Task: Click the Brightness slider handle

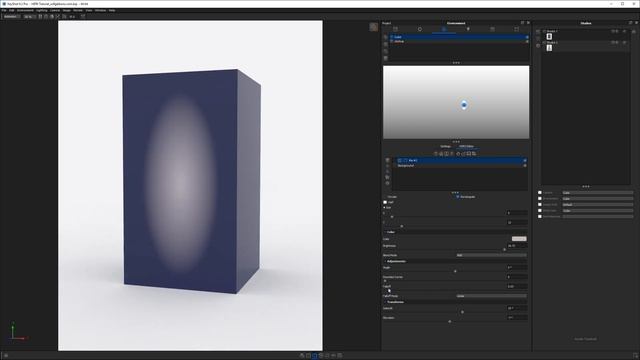Action: [504, 249]
